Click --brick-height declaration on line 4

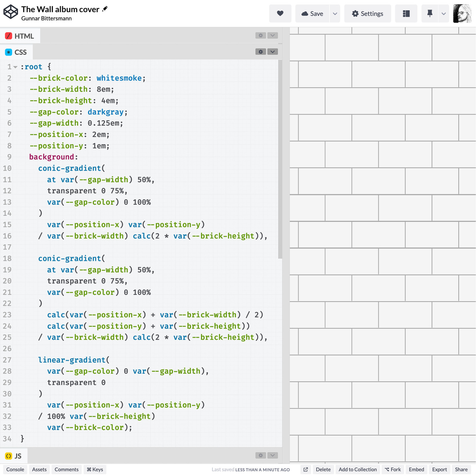click(74, 101)
